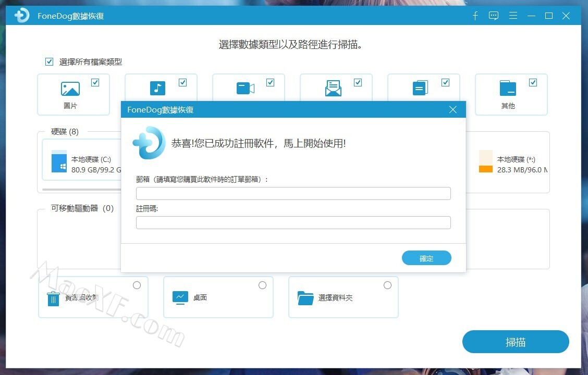Viewport: 588px width, 375px height.
Task: Minimize the FoneDog main window
Action: tap(531, 16)
